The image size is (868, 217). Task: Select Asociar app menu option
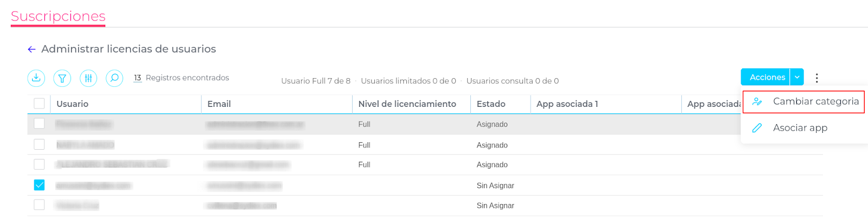click(800, 128)
